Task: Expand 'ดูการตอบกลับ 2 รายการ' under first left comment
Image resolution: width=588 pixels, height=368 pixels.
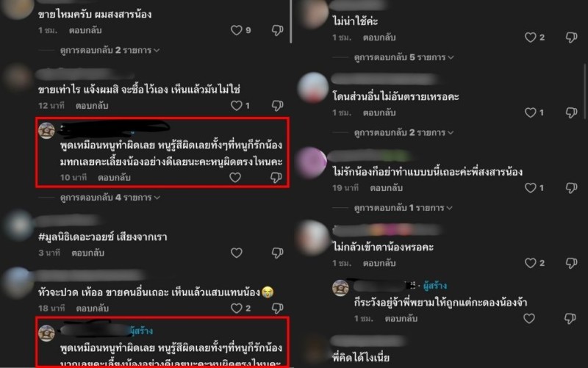Action: pos(110,50)
